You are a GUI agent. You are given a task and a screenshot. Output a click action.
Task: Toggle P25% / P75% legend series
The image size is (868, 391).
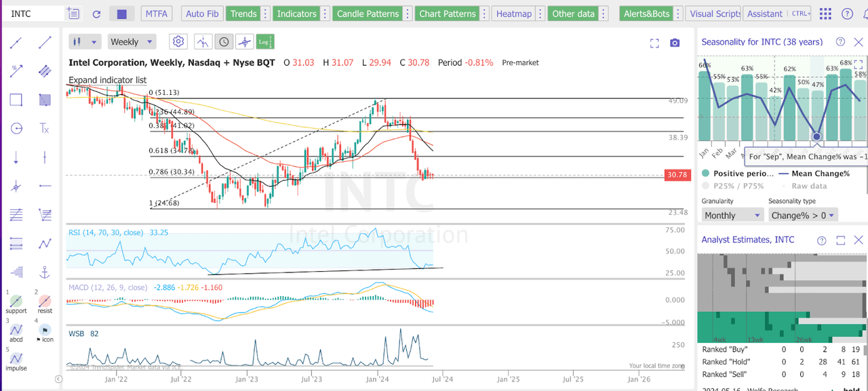click(733, 186)
